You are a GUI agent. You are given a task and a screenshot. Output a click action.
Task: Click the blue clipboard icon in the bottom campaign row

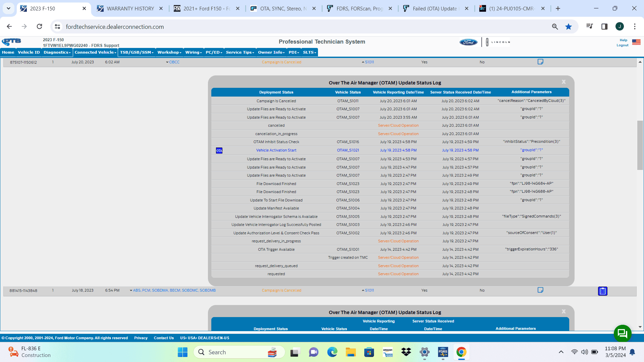[602, 291]
